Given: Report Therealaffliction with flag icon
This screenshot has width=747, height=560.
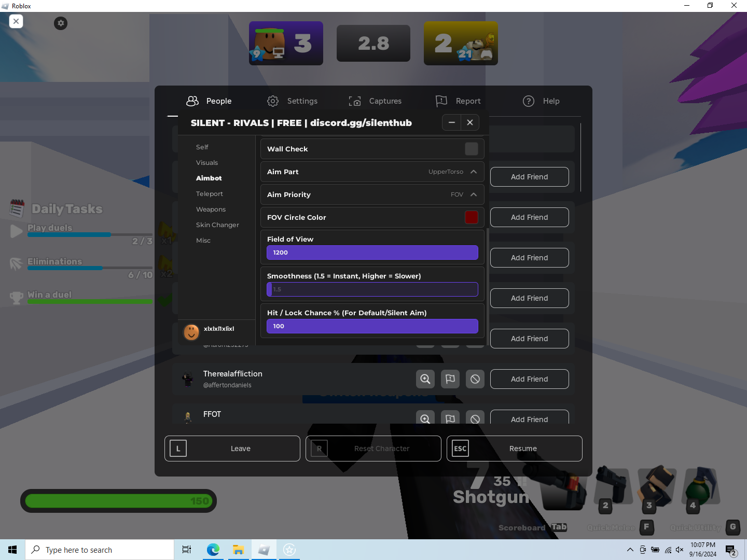Looking at the screenshot, I should pyautogui.click(x=450, y=379).
